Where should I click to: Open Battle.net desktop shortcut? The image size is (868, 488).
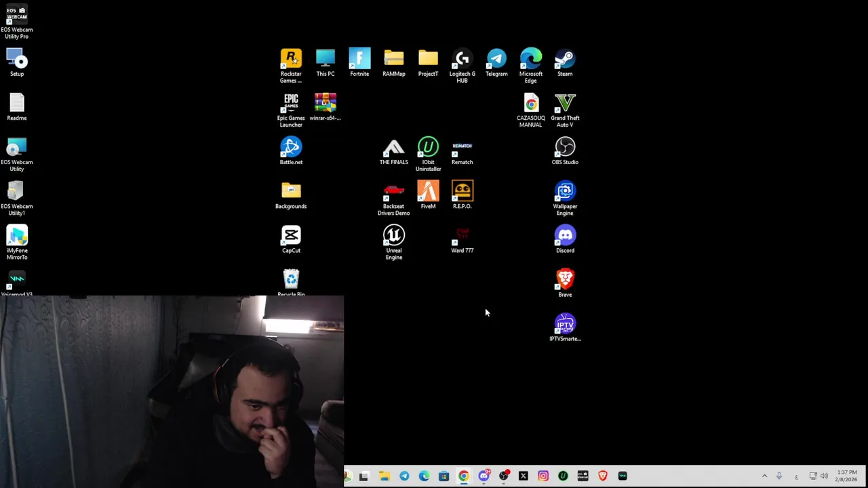pos(291,150)
